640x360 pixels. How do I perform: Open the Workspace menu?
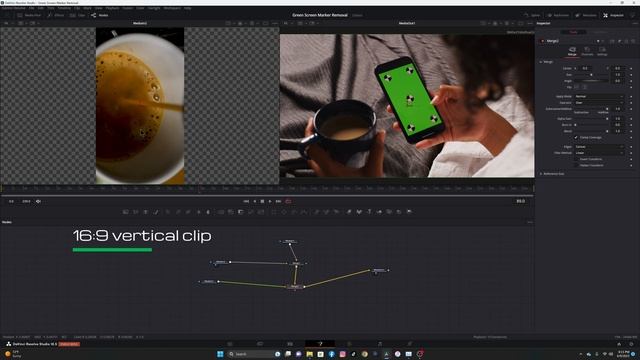coord(172,8)
